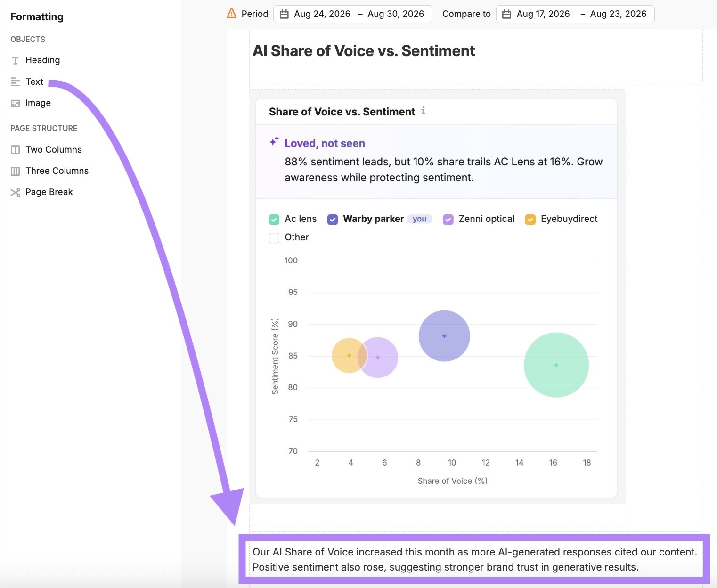Click the Share of Voice (%) axis label

point(453,481)
